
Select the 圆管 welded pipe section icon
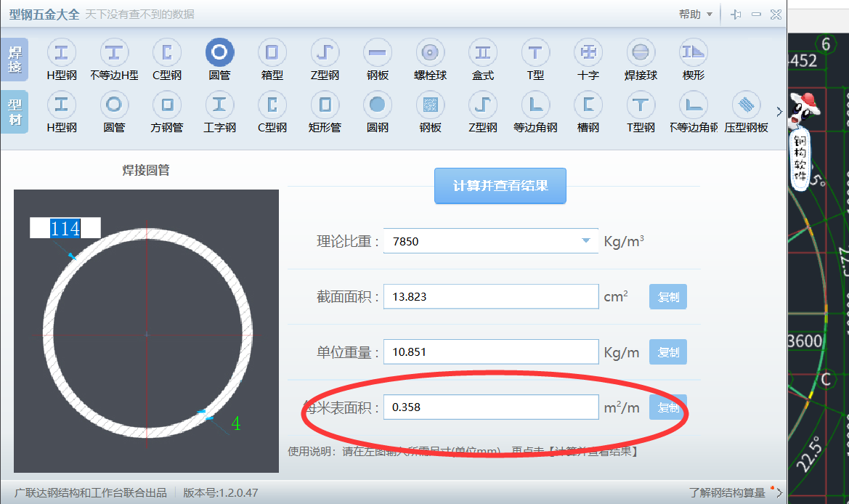219,52
